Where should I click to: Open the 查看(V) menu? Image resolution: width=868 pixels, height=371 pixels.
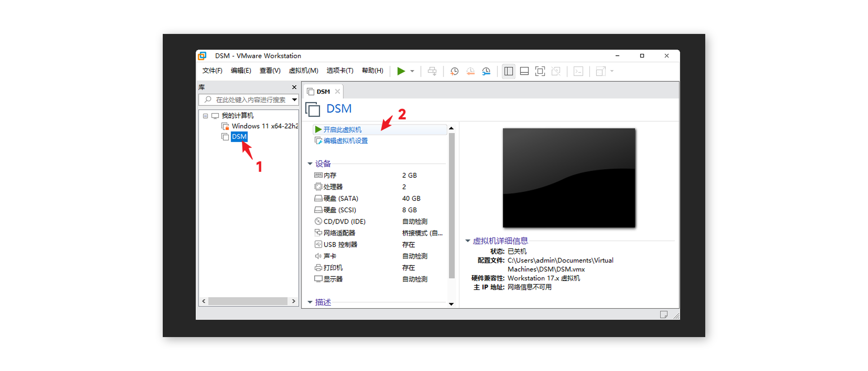click(x=270, y=71)
